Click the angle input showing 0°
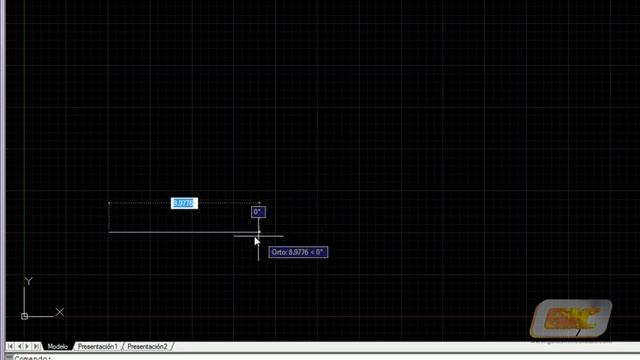Viewport: 640px width, 360px height. (258, 212)
